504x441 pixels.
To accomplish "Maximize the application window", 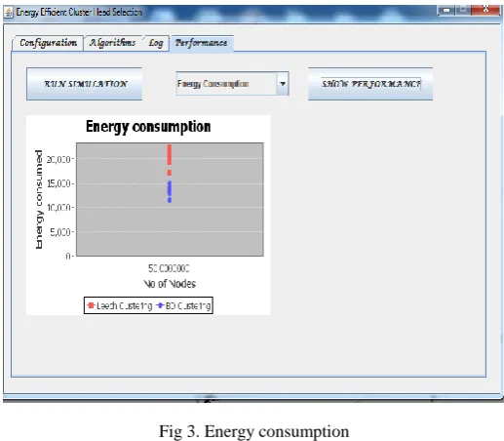I will 463,10.
